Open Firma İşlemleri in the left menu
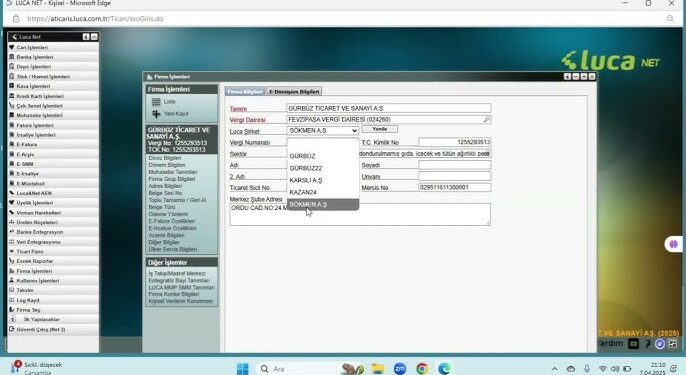Viewport: 686px width, 375px height. pyautogui.click(x=53, y=271)
